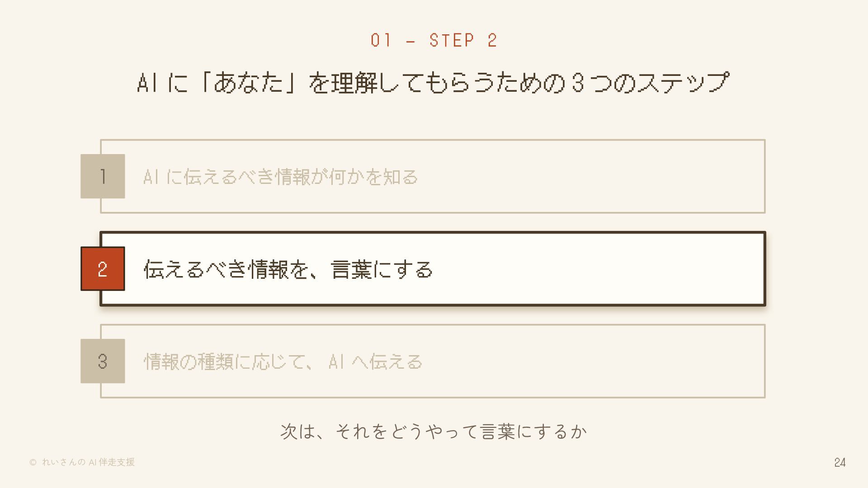
Task: Click '01' in the section header
Action: (x=381, y=40)
